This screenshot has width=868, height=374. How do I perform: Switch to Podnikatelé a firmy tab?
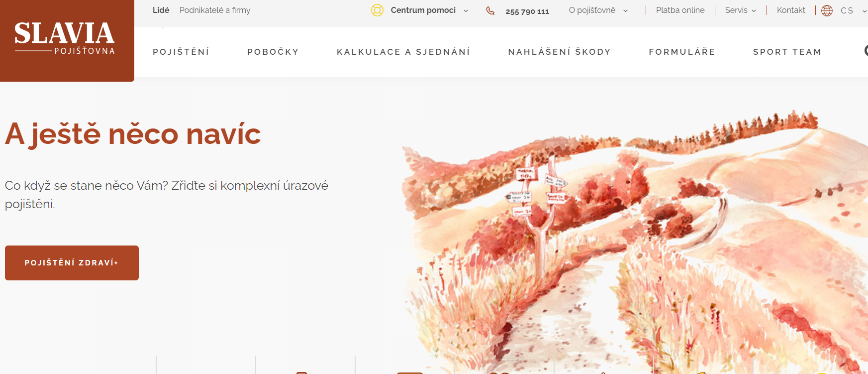click(215, 10)
